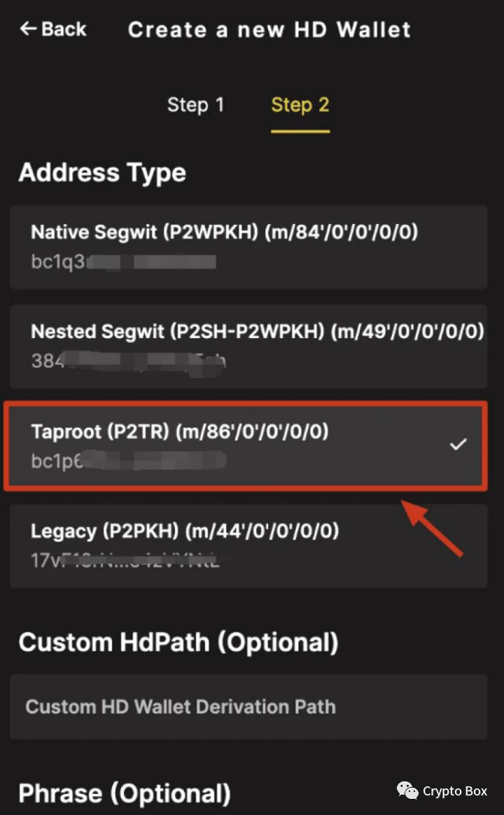Click the Create a new HD Wallet title

point(269,29)
